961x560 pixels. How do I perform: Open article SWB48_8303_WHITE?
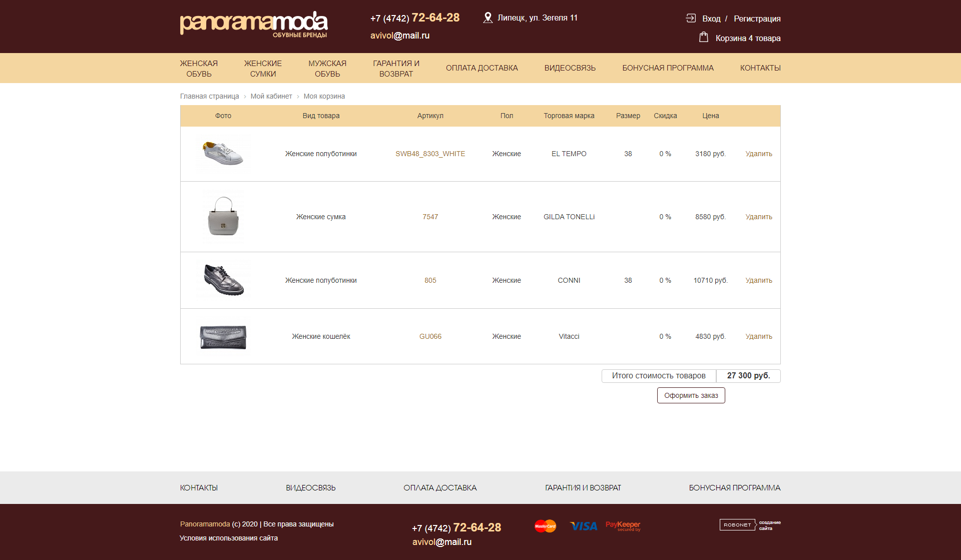point(430,154)
